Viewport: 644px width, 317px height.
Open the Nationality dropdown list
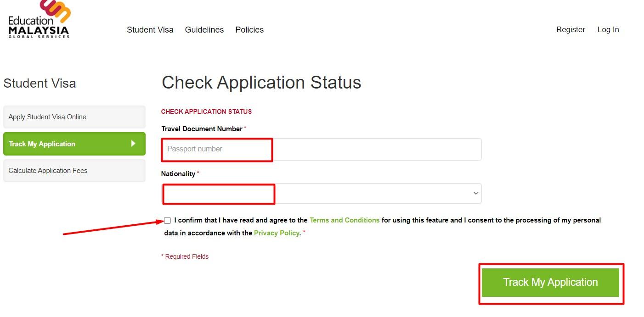coord(322,194)
